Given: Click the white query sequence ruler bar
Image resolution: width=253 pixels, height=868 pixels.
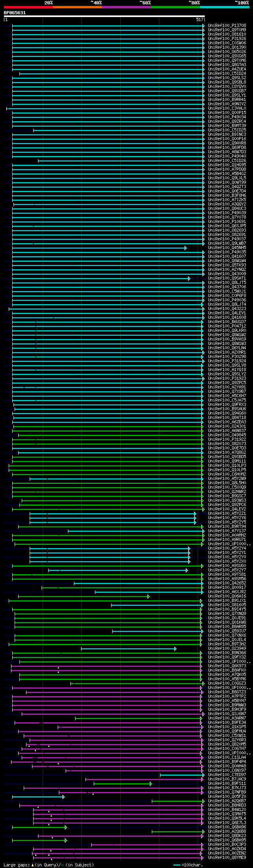Looking at the screenshot, I should point(104,16).
